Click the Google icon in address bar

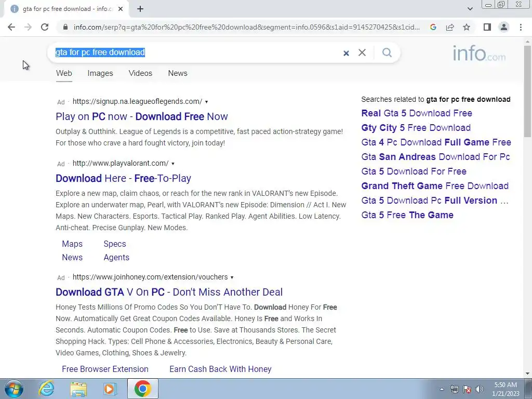coord(433,27)
